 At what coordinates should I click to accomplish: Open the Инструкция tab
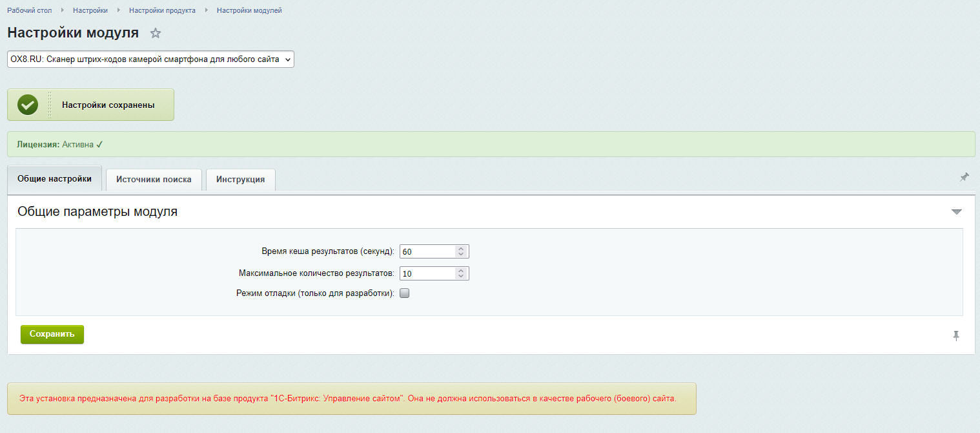pyautogui.click(x=240, y=180)
